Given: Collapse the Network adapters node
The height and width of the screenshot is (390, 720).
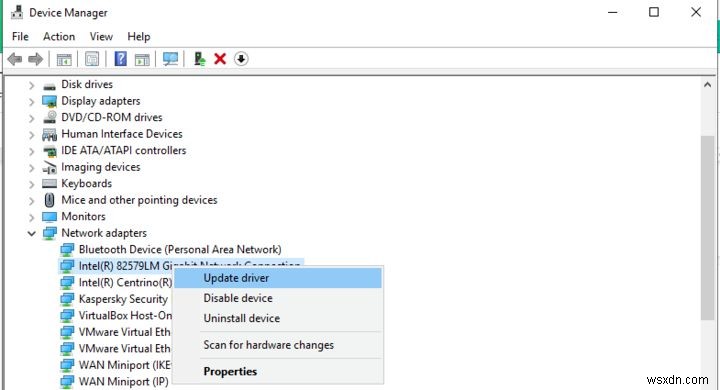Looking at the screenshot, I should [x=31, y=233].
